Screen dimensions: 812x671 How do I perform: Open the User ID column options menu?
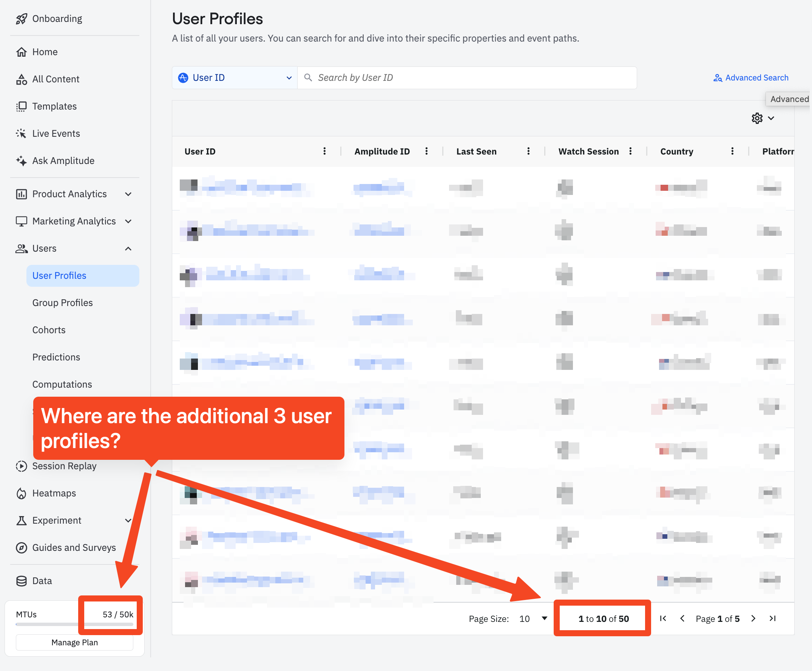[324, 151]
